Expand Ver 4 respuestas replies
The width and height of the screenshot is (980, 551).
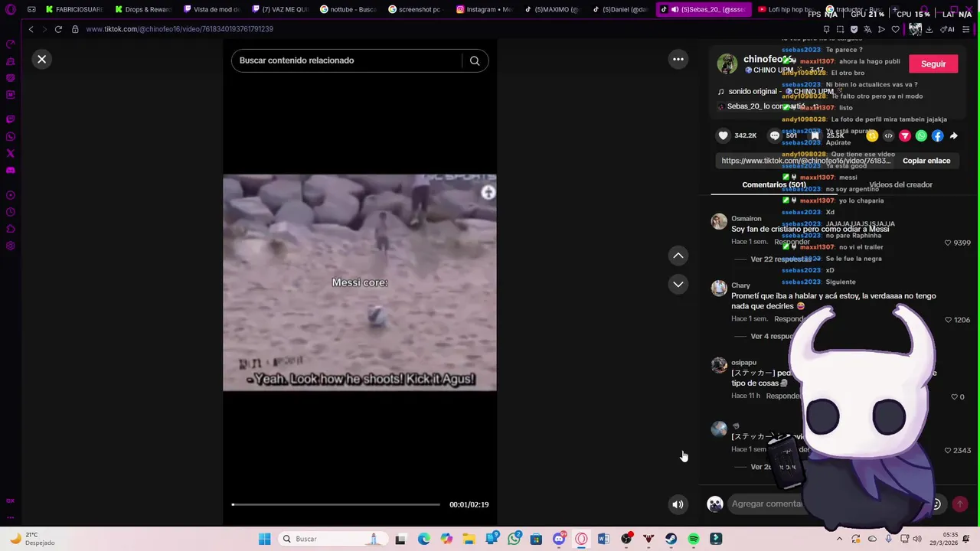point(773,336)
